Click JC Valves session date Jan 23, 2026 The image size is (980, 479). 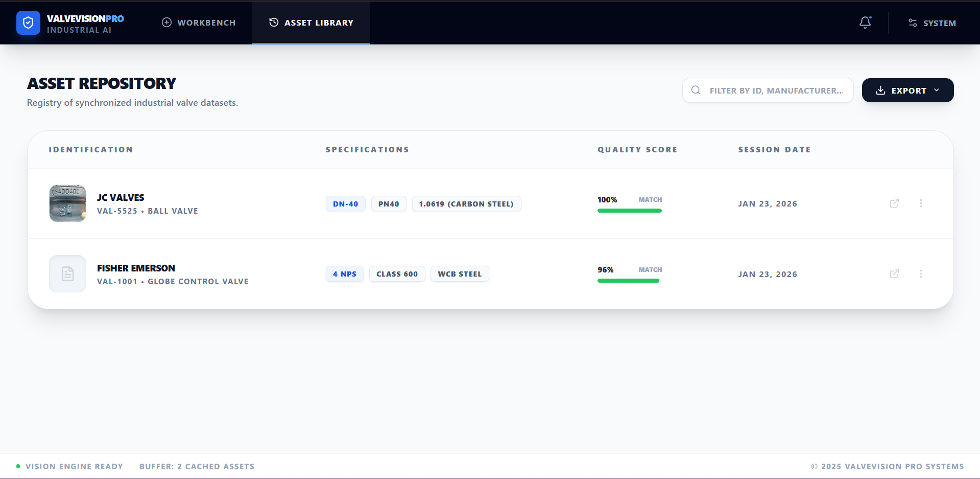[x=768, y=204]
